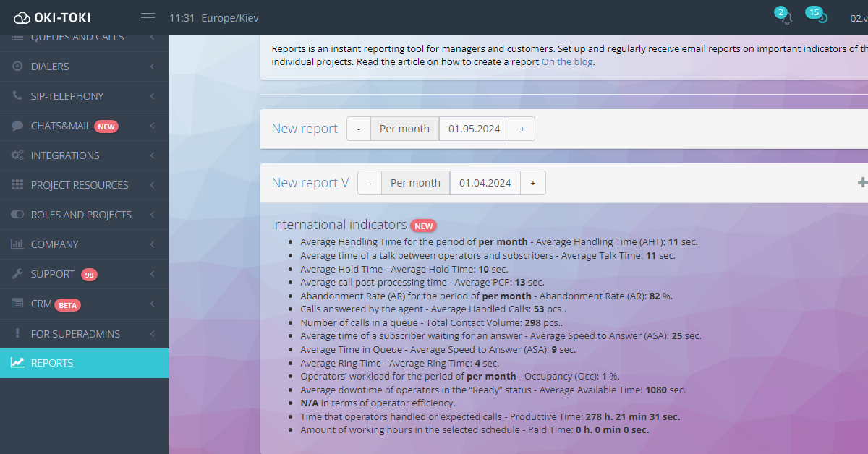Click the hamburger menu icon in header

click(x=148, y=18)
